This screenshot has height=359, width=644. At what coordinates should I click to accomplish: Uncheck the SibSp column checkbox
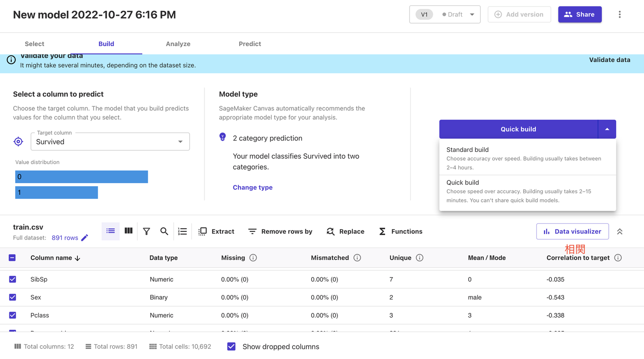pyautogui.click(x=13, y=279)
